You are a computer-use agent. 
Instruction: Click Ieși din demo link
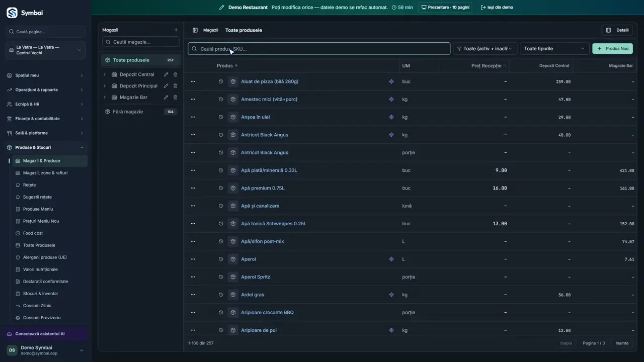(x=497, y=8)
